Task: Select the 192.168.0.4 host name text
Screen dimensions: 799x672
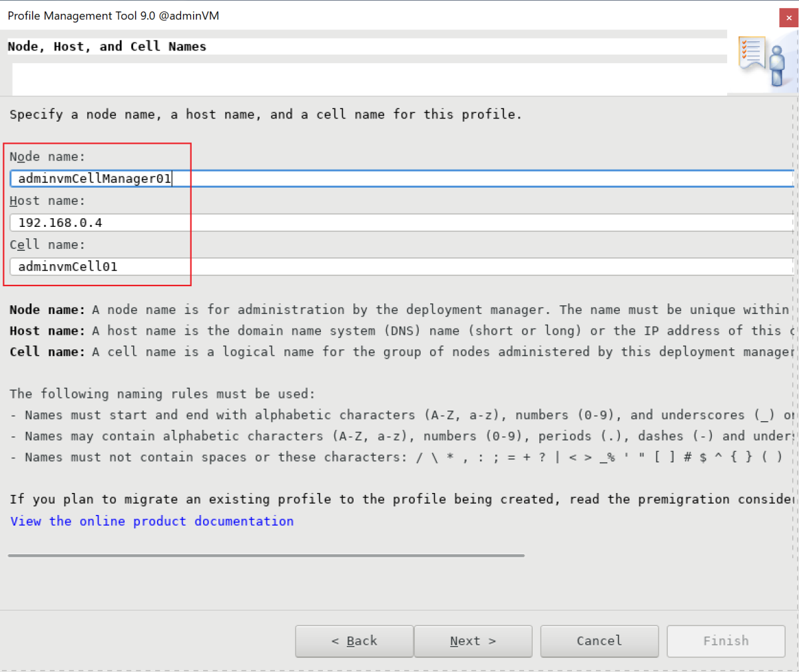Action: pos(60,222)
